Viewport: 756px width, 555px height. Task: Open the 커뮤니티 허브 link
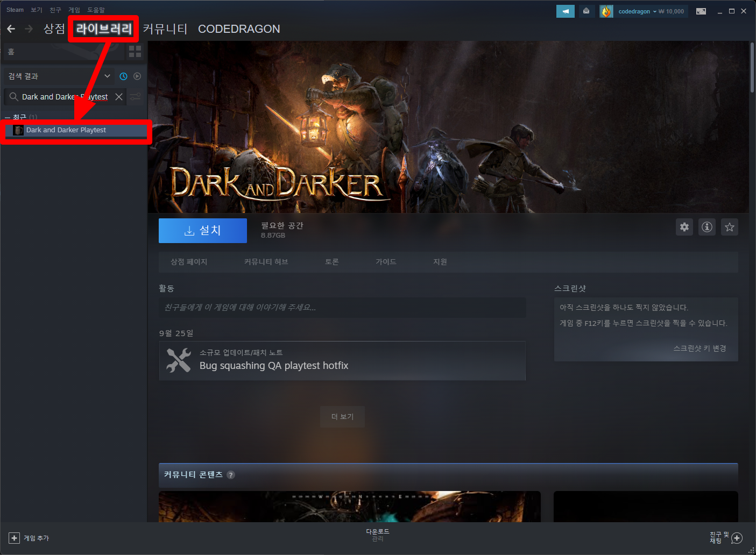266,262
